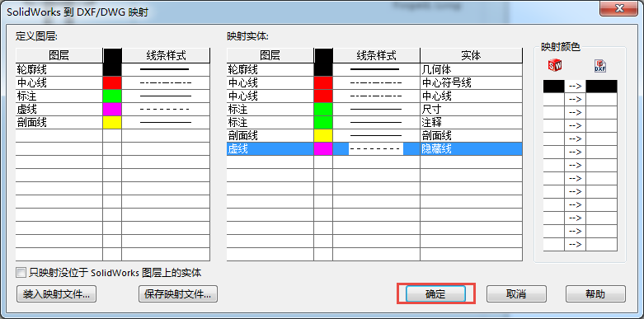Select the 几何体 entity cell in first row

coord(471,70)
